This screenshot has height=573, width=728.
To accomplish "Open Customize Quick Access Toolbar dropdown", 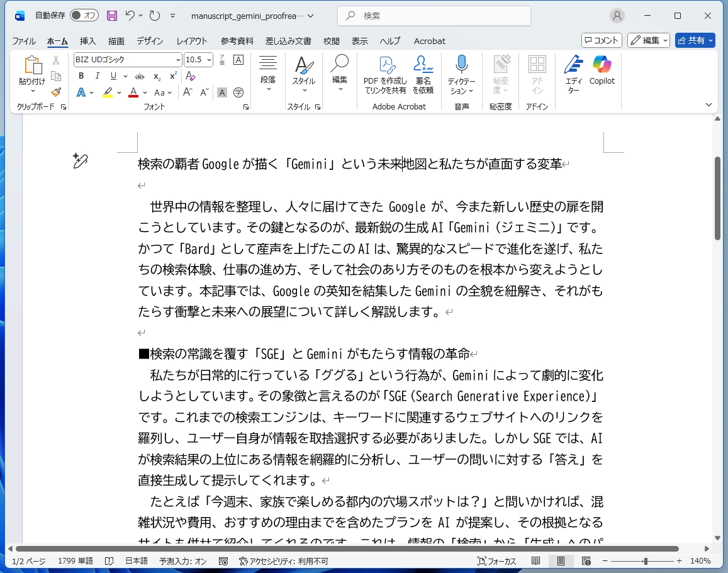I will [x=172, y=16].
